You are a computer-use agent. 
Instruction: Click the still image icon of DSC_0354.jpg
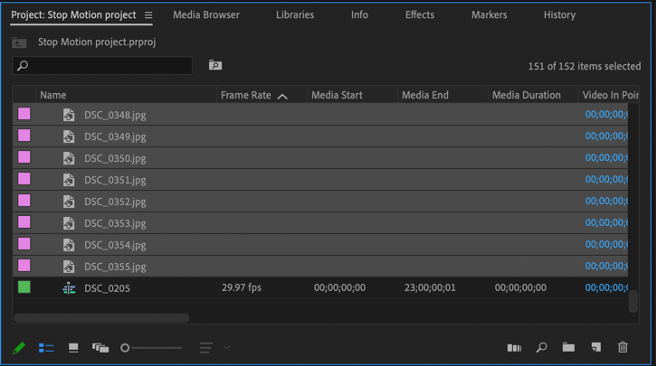tap(69, 245)
